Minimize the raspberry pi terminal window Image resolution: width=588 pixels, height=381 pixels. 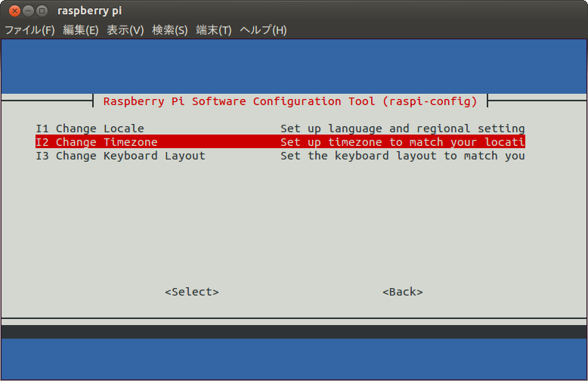point(29,11)
